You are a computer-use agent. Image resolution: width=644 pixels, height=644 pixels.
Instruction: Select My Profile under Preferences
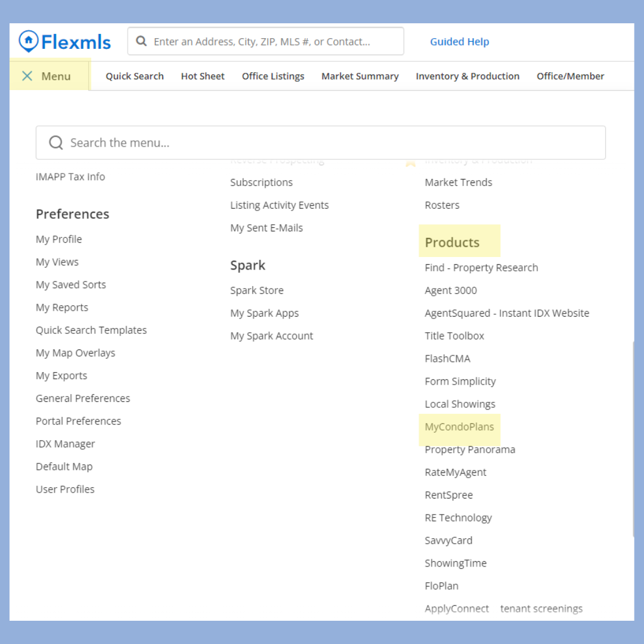(x=59, y=239)
